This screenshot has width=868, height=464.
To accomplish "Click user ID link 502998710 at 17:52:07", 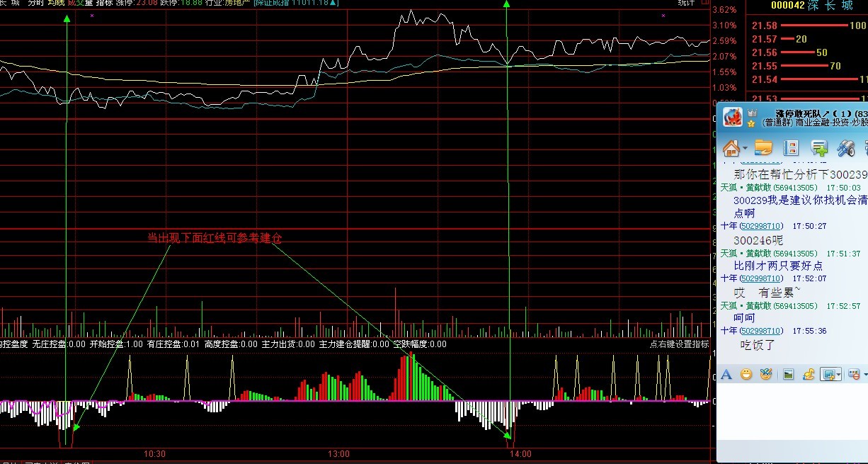I will coord(762,279).
